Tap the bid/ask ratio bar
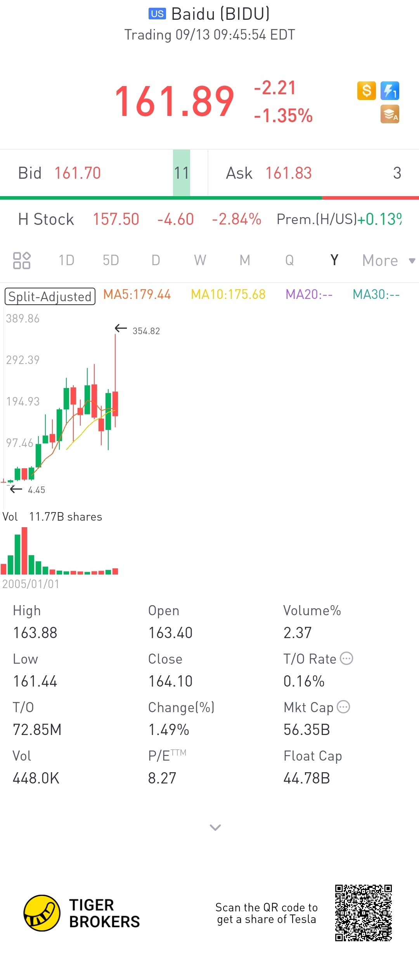 [x=209, y=198]
